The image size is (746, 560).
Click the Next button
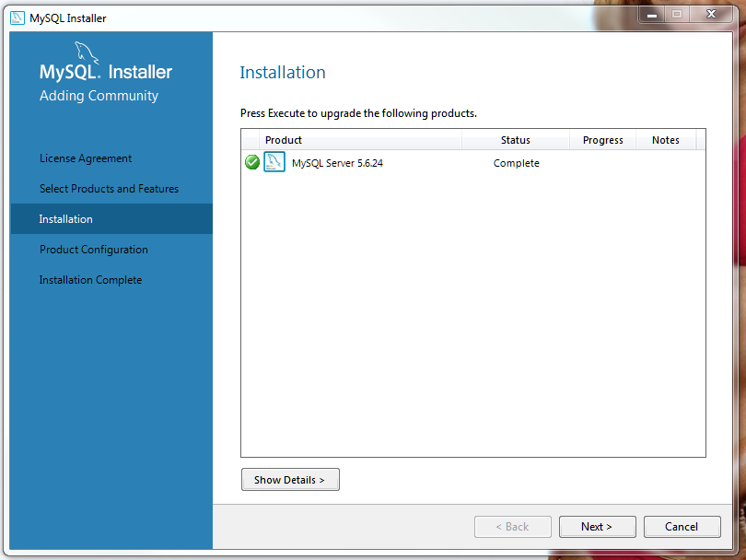597,527
